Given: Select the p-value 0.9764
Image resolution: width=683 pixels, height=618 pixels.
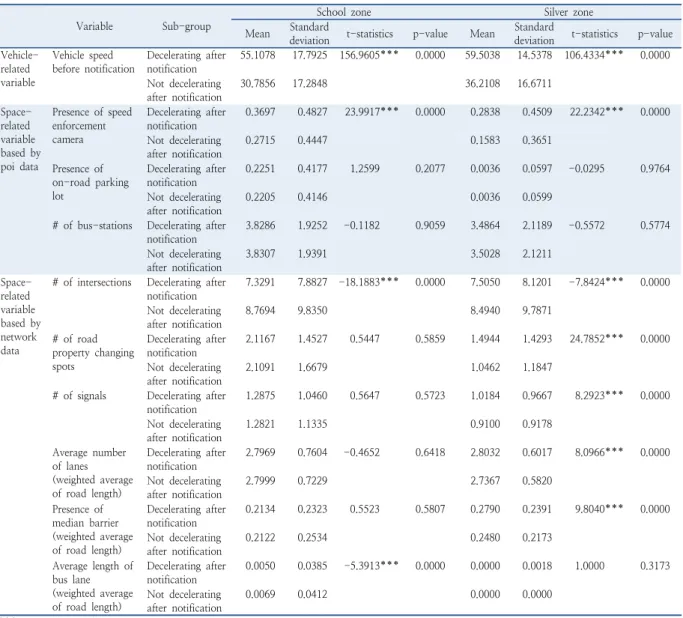Looking at the screenshot, I should click(655, 169).
